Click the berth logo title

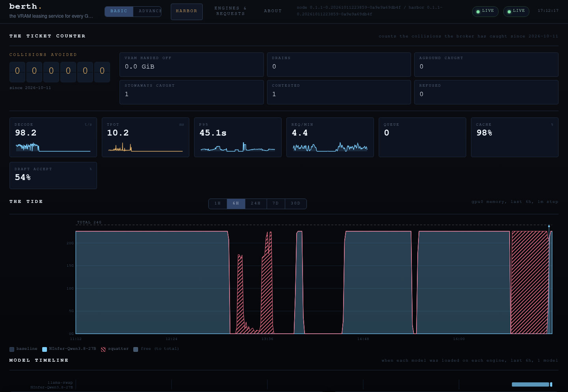(x=25, y=6)
